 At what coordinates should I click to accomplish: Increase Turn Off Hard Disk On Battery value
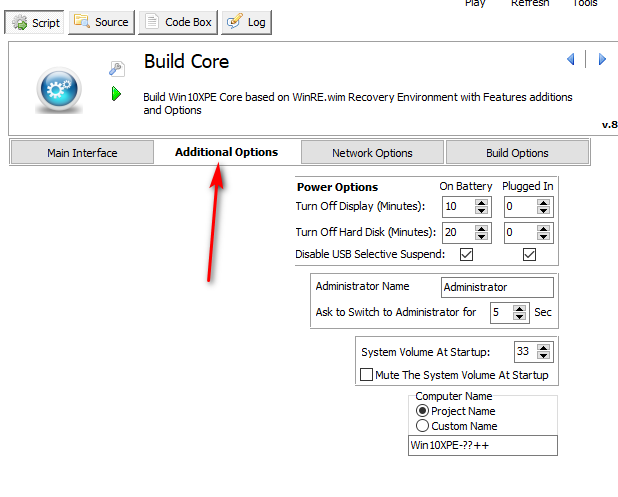click(481, 229)
